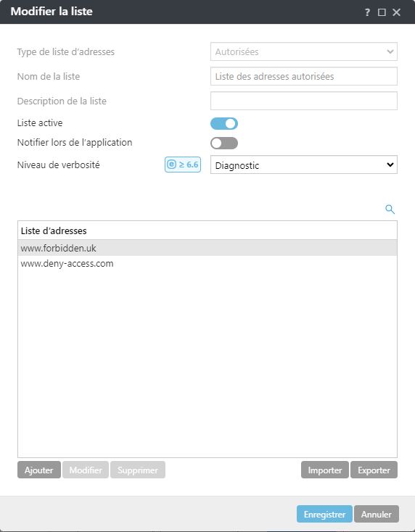The image size is (415, 532).
Task: Click the Description de la liste field
Action: [x=304, y=101]
